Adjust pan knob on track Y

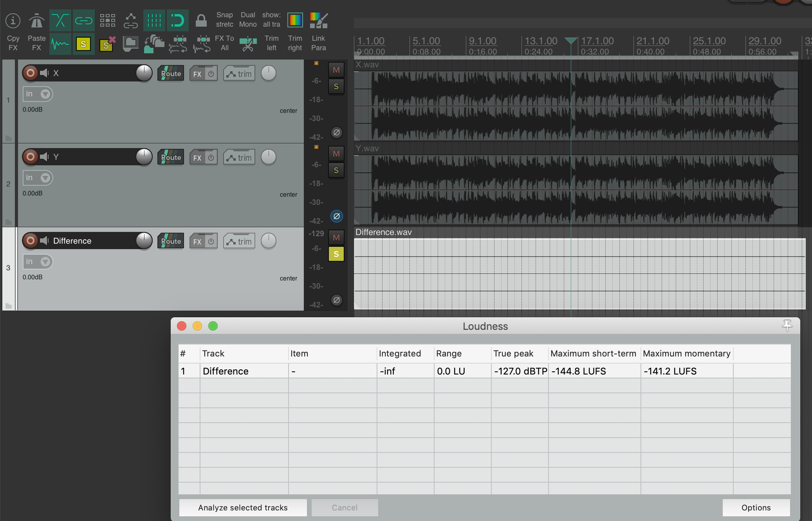pyautogui.click(x=269, y=157)
